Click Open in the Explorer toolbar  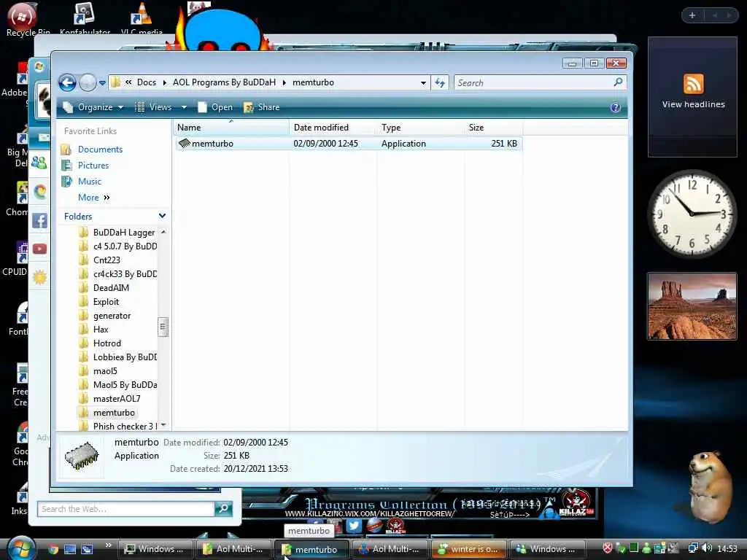click(215, 107)
